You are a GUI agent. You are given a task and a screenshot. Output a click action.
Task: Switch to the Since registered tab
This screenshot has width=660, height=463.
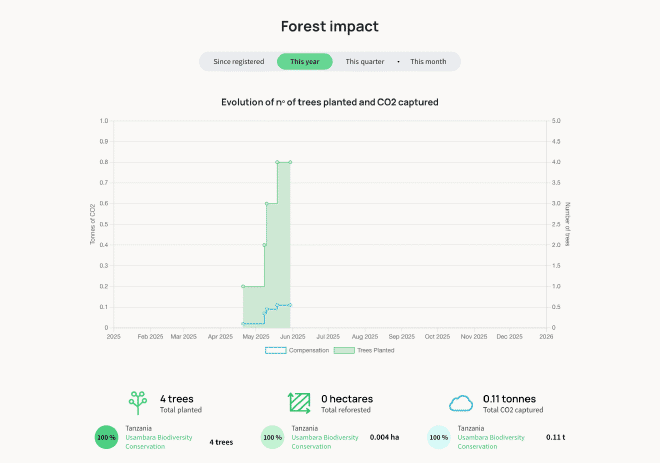coord(238,62)
